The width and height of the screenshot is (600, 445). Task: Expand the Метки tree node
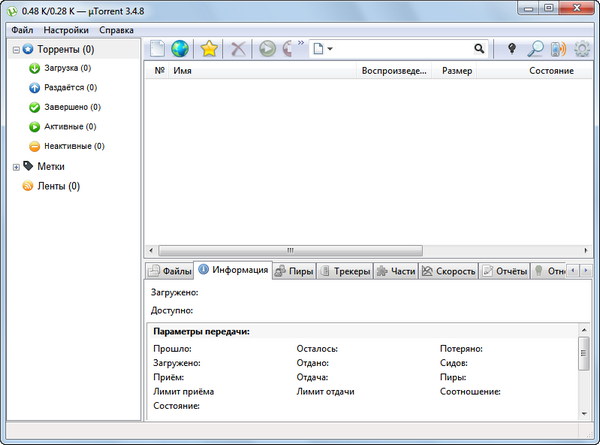16,167
